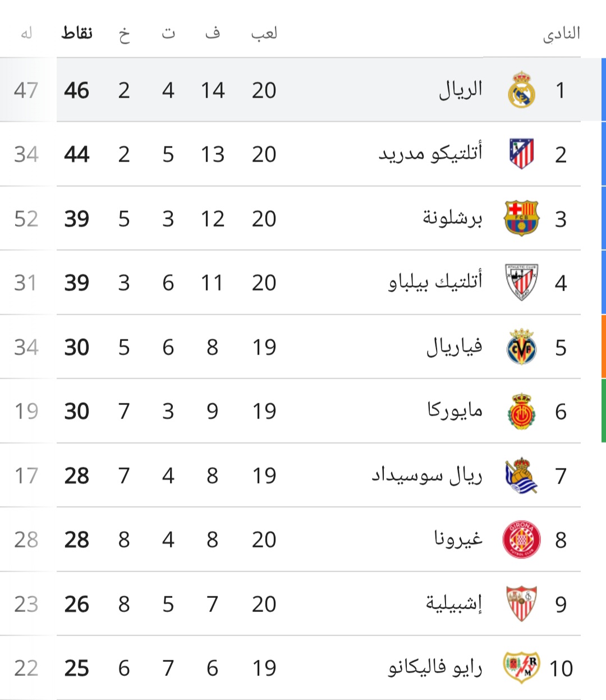Open the Real Madrid crest icon

pos(521,90)
